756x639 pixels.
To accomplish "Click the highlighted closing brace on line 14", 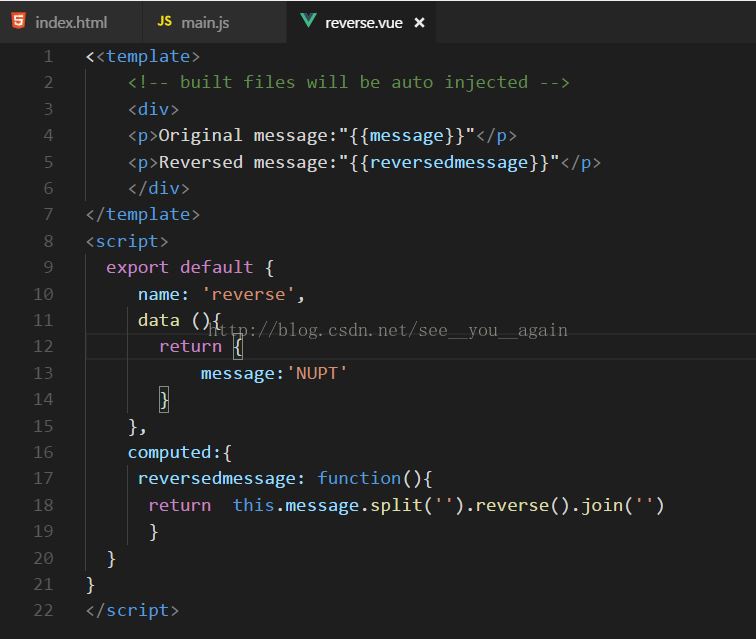I will 164,400.
